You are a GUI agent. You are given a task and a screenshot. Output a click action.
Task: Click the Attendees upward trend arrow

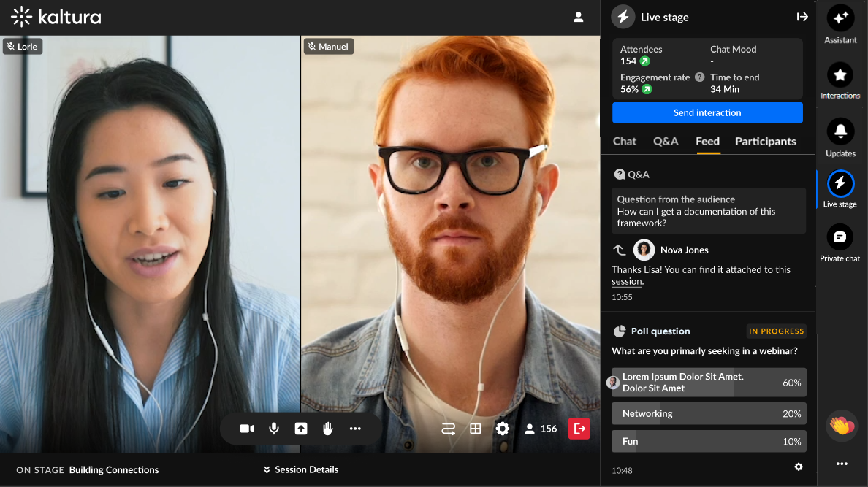[x=645, y=61]
